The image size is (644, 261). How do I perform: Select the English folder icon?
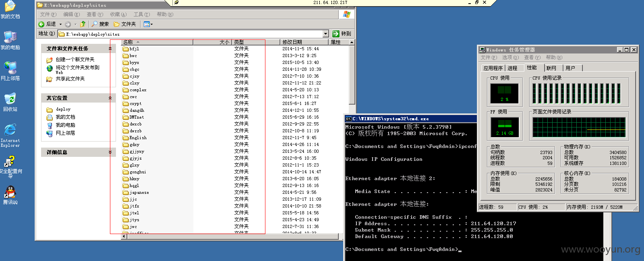[126, 138]
